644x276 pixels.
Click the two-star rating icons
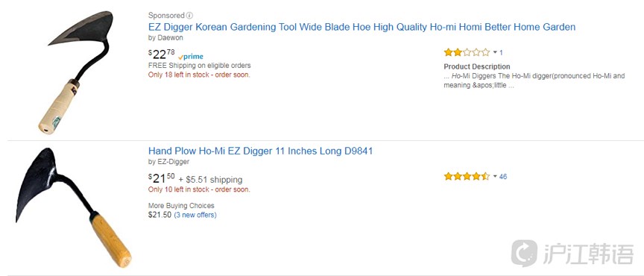point(467,52)
